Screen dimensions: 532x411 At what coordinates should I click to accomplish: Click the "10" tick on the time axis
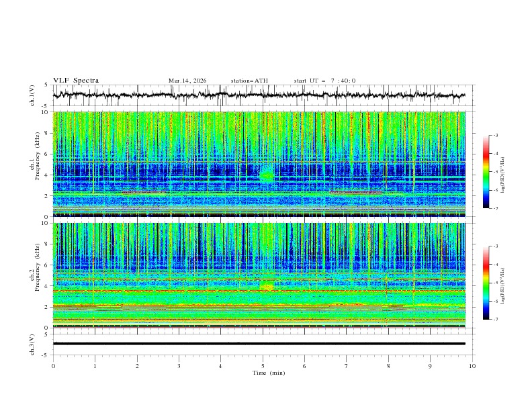click(472, 366)
